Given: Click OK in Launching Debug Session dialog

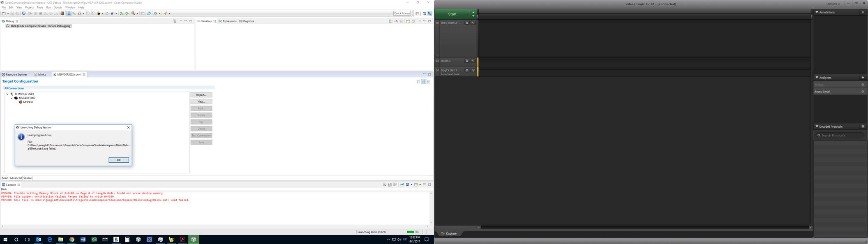Looking at the screenshot, I should pos(119,160).
